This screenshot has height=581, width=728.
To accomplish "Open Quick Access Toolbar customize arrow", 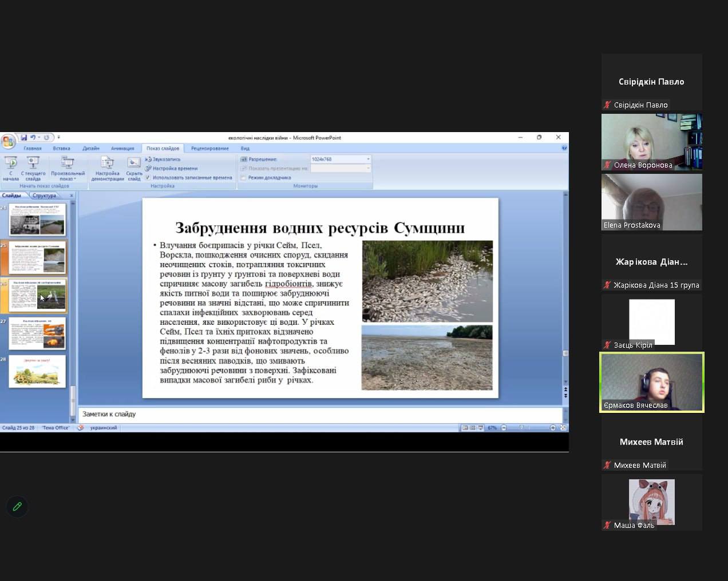I will pyautogui.click(x=58, y=137).
